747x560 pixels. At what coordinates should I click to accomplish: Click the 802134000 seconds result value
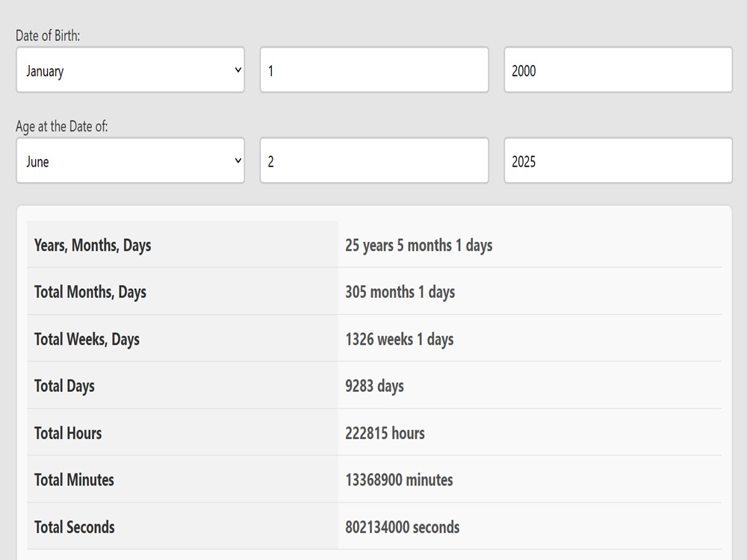(x=402, y=527)
